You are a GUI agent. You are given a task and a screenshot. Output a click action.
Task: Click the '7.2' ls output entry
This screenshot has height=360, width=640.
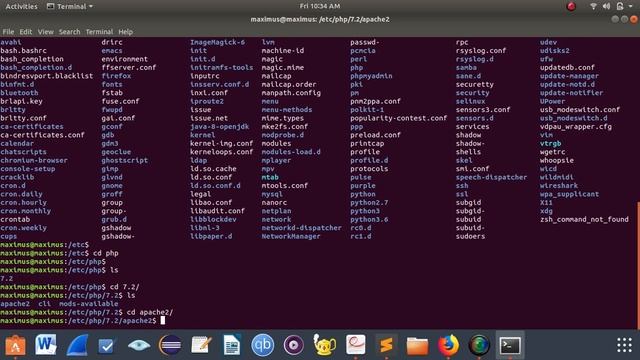[7, 278]
